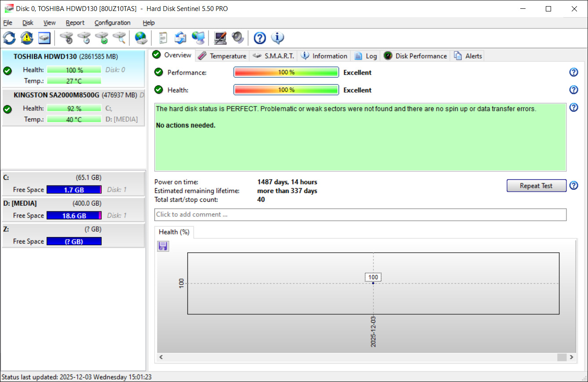The image size is (588, 382).
Task: Select the Z: drive partition entry
Action: (73, 235)
